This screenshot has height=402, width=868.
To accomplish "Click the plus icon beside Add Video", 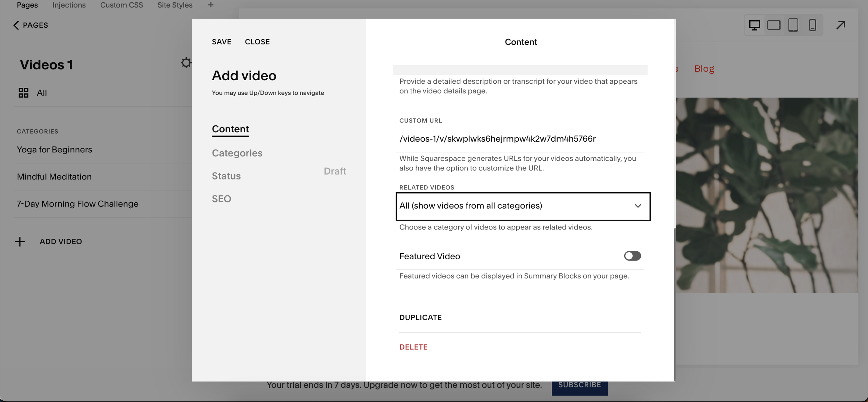I will pyautogui.click(x=20, y=242).
